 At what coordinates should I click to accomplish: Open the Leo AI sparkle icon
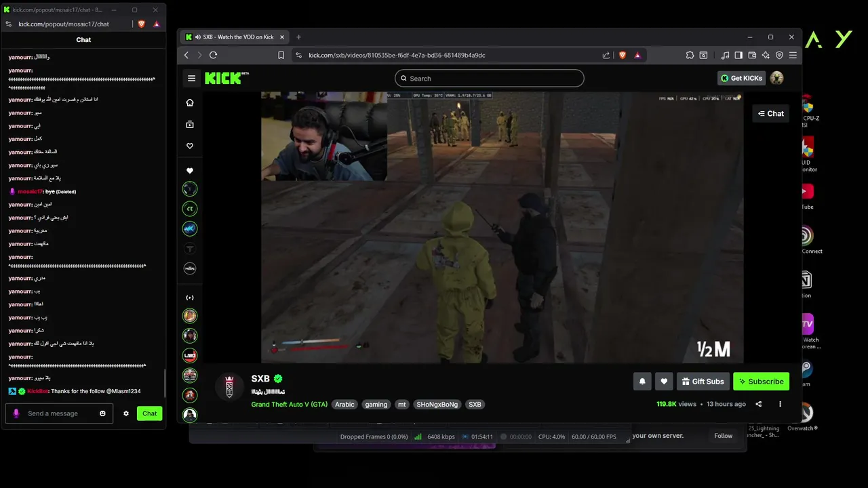pyautogui.click(x=766, y=56)
